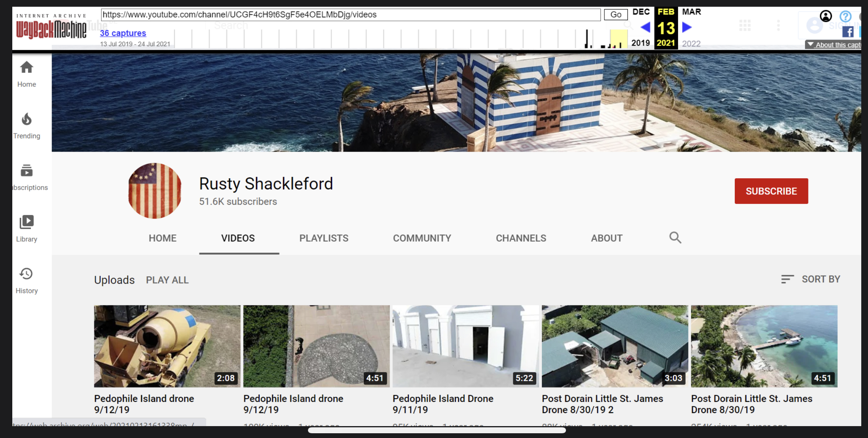Open the cement mixer video thumbnail 2:08
Image resolution: width=868 pixels, height=438 pixels.
tap(167, 346)
